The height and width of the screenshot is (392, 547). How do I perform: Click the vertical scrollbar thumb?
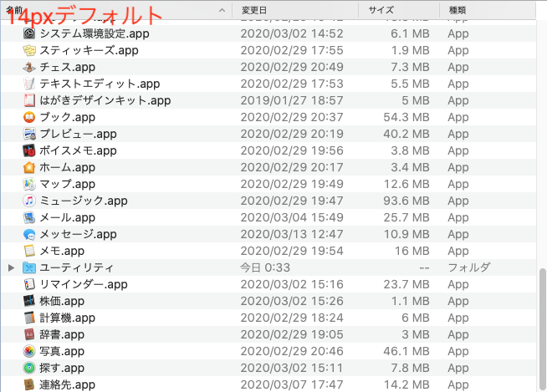[542, 328]
